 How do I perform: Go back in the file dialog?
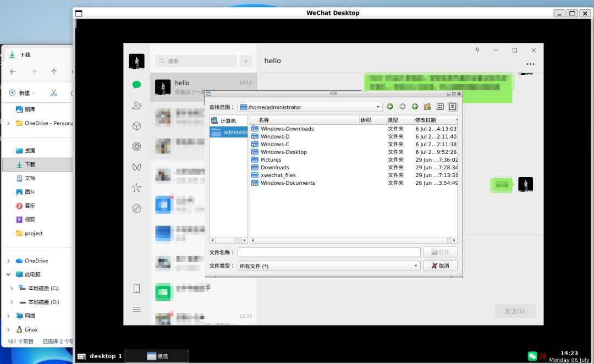tap(390, 107)
